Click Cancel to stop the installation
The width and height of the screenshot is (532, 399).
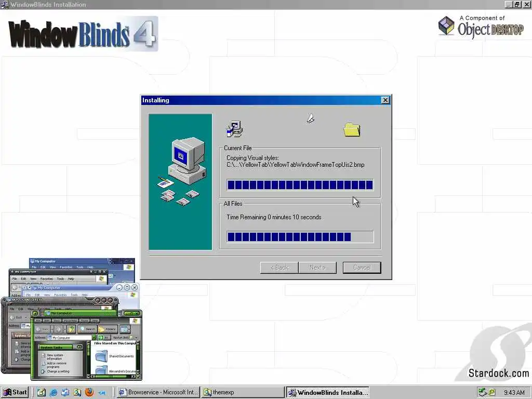(x=362, y=268)
